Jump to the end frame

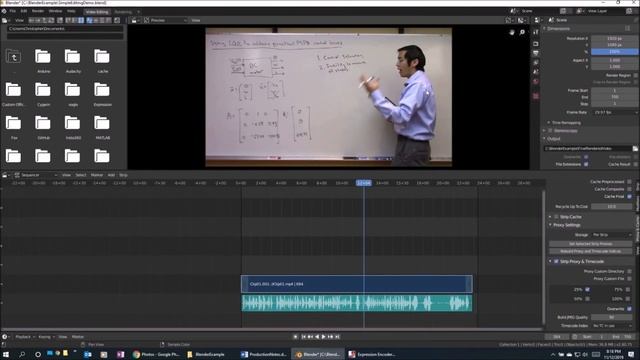(x=337, y=337)
